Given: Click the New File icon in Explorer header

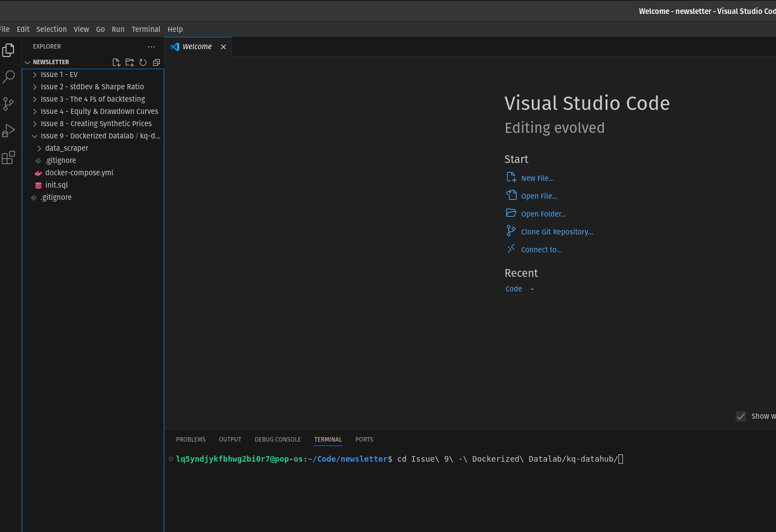Looking at the screenshot, I should [116, 63].
